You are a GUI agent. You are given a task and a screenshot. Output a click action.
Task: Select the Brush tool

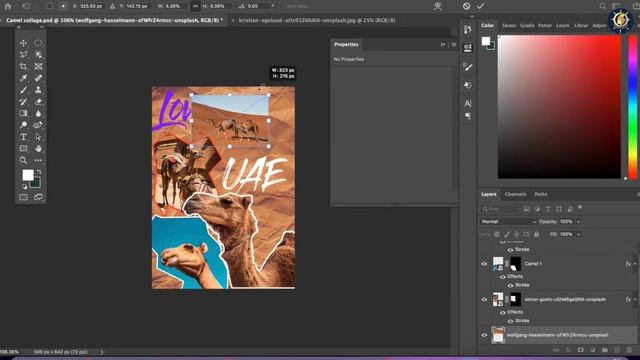click(23, 90)
